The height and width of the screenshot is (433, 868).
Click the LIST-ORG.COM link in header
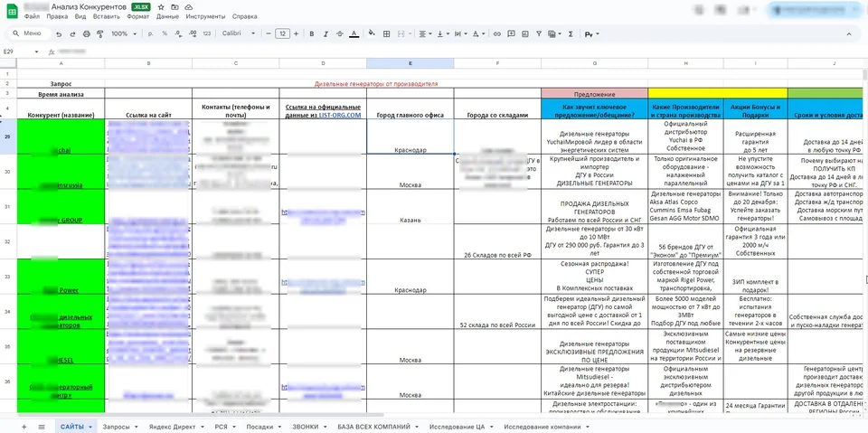[x=340, y=115]
